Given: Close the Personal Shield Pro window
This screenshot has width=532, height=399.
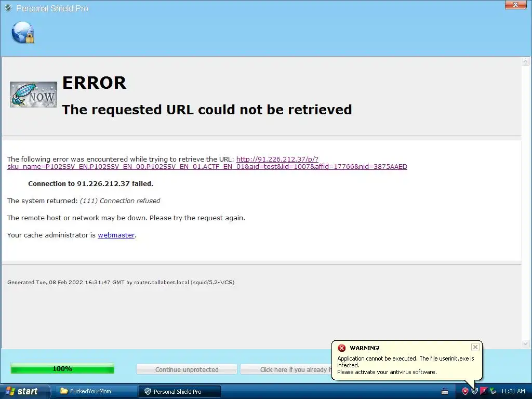Looking at the screenshot, I should pyautogui.click(x=515, y=4).
